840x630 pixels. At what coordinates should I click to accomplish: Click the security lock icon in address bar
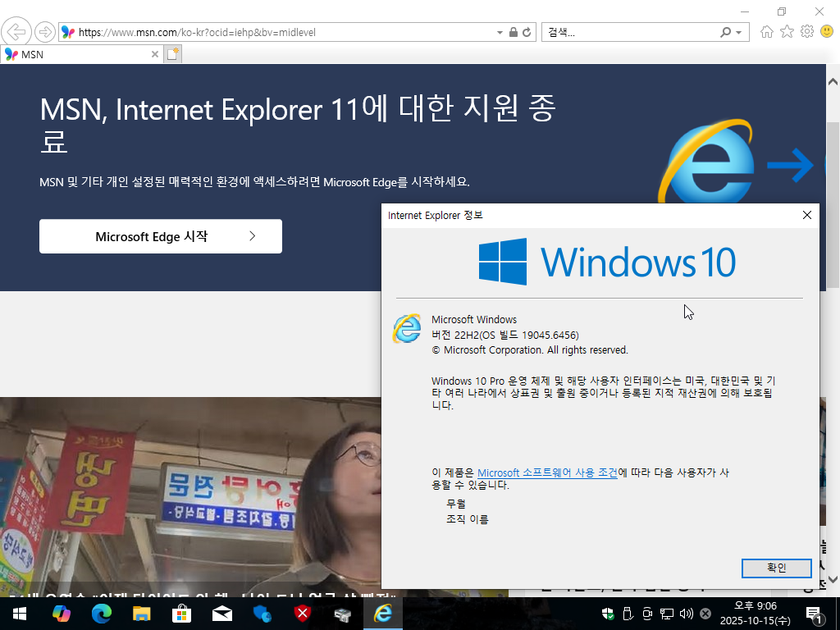[514, 32]
